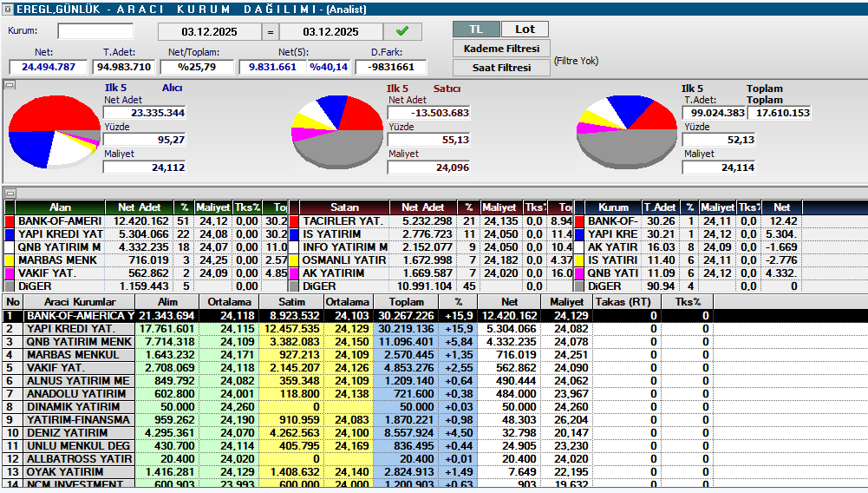Open the Kademe Filtresi filter
The height and width of the screenshot is (493, 868).
click(501, 49)
